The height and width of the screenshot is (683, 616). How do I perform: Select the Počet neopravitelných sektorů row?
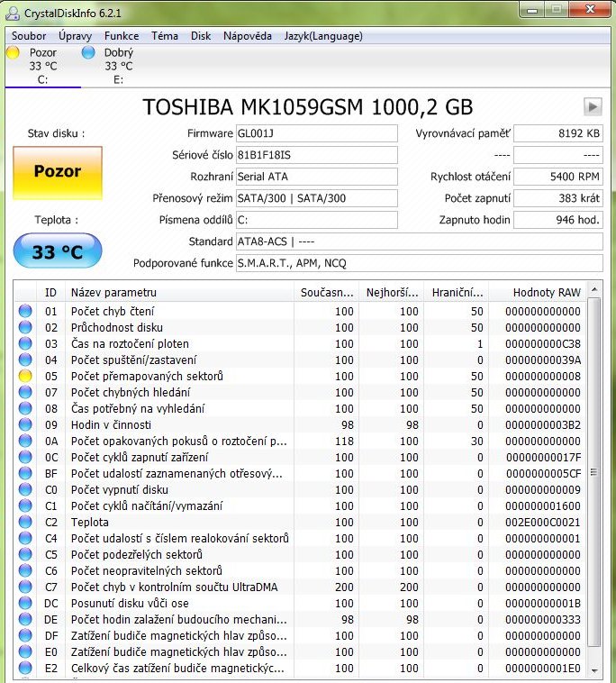(180, 570)
